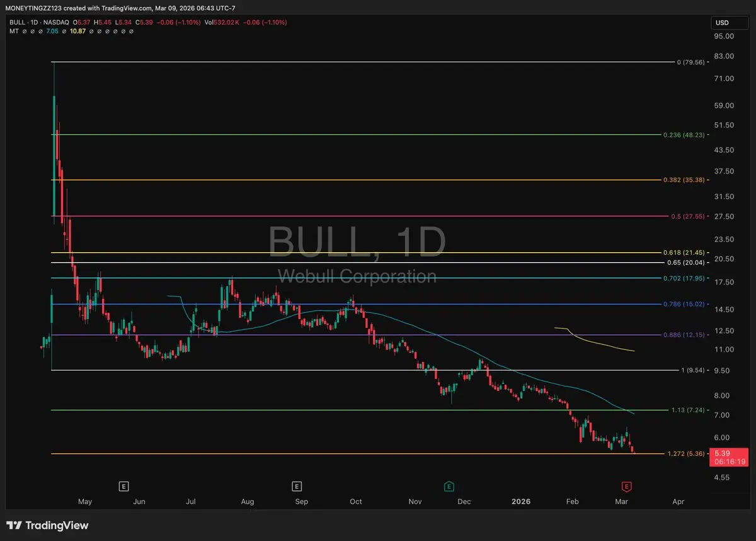This screenshot has height=541, width=756.
Task: Click the 83.00 price axis label
Action: click(725, 57)
